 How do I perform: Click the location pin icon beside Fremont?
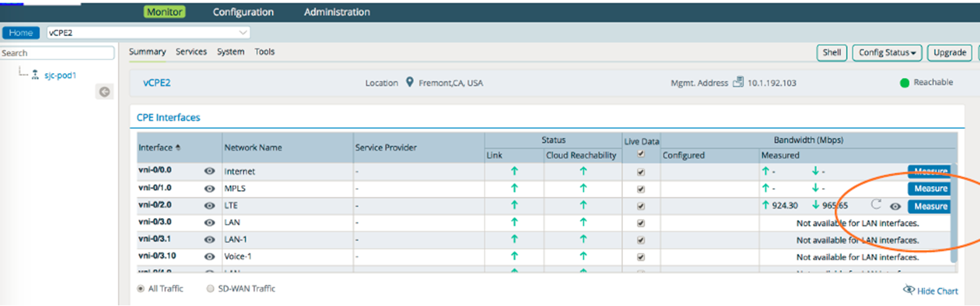[x=409, y=82]
